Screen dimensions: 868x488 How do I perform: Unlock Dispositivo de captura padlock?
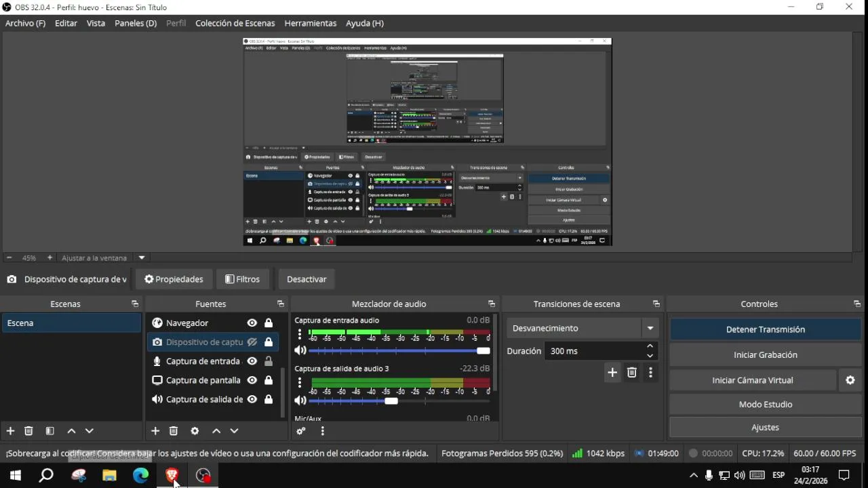269,342
